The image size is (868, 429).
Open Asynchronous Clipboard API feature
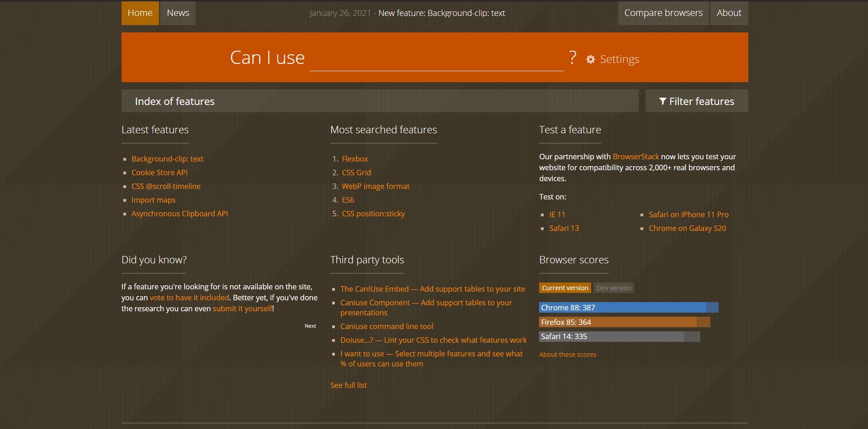[180, 214]
